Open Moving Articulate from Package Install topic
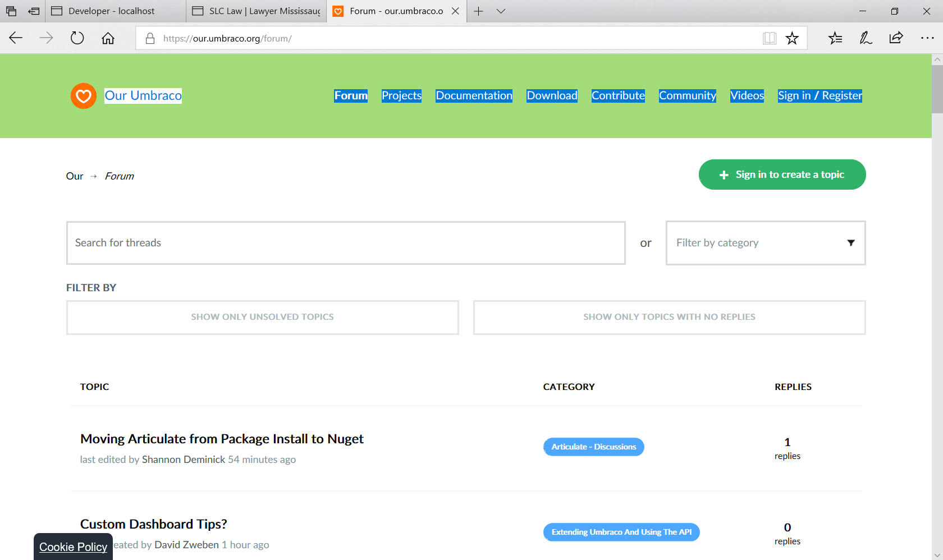Viewport: 943px width, 560px height. (x=222, y=439)
